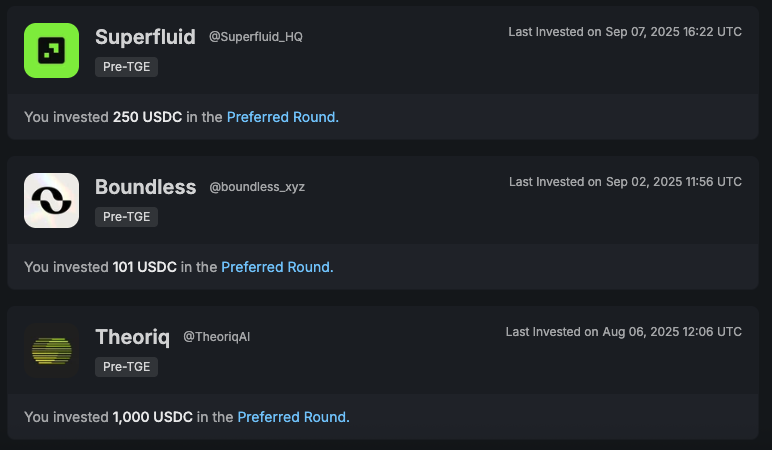Open Superfluid's Preferred Round link
The width and height of the screenshot is (772, 450).
(x=283, y=117)
